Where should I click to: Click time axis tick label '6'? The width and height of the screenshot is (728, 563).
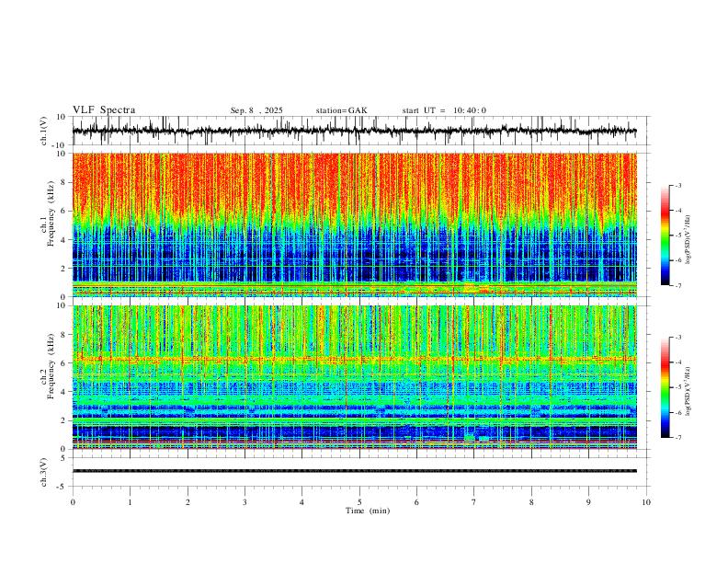[416, 502]
